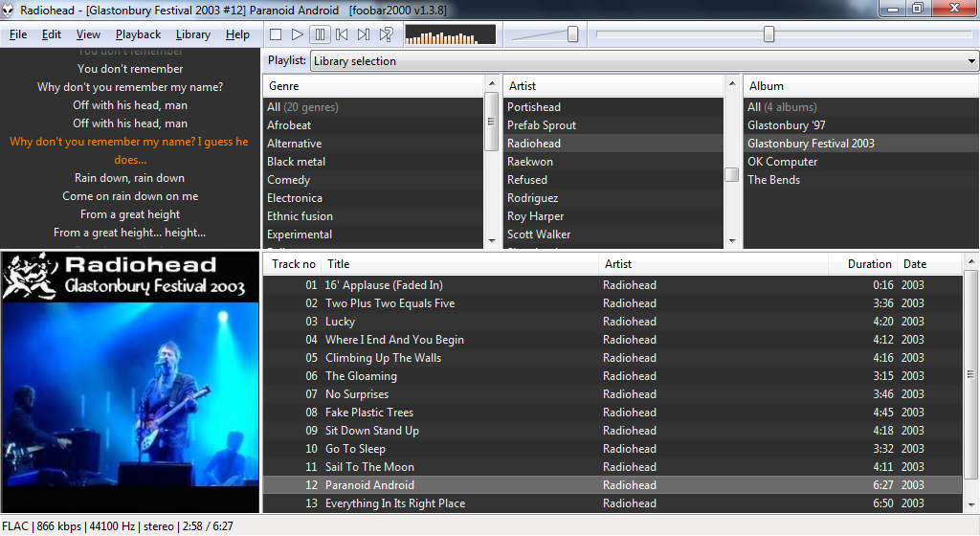Sort tracks by Duration header
Screen dimensions: 980x536
(863, 264)
